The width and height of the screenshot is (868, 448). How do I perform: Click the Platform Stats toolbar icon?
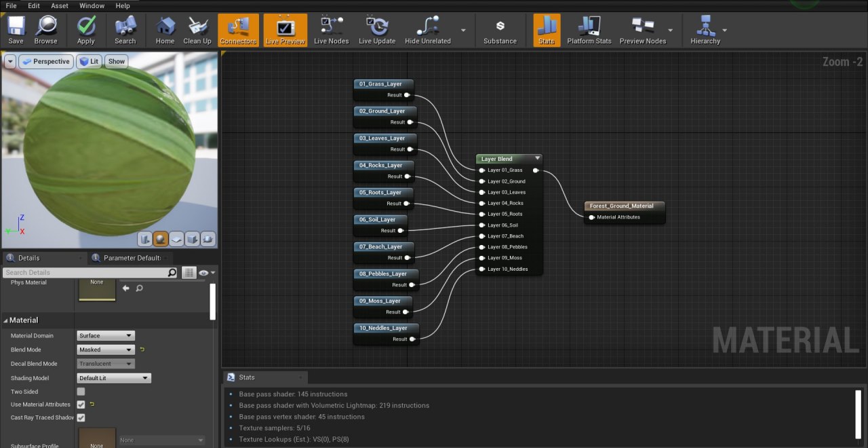(589, 30)
